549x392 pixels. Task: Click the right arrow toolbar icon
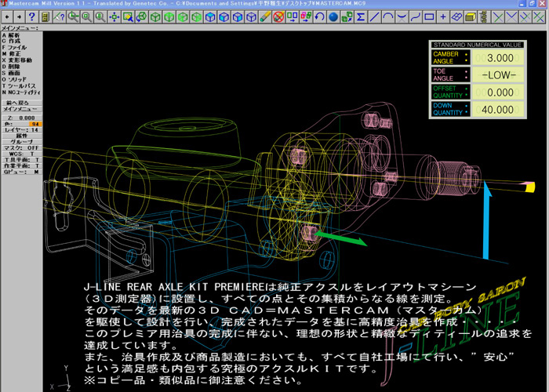pos(20,16)
